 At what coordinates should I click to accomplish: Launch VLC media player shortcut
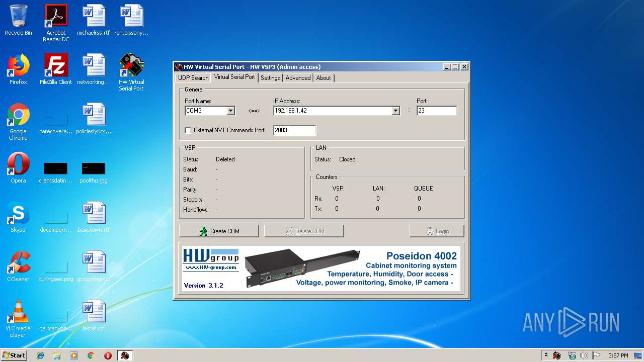click(x=18, y=319)
